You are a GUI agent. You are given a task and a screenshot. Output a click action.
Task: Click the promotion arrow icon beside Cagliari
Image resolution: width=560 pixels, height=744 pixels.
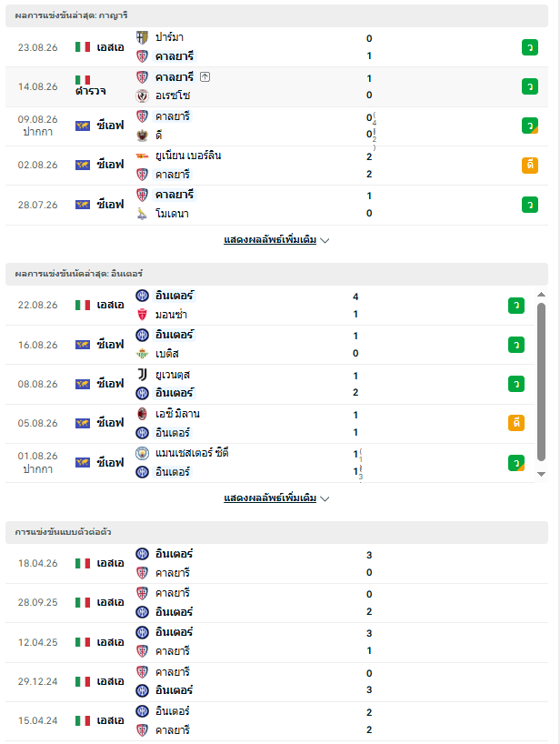[205, 77]
